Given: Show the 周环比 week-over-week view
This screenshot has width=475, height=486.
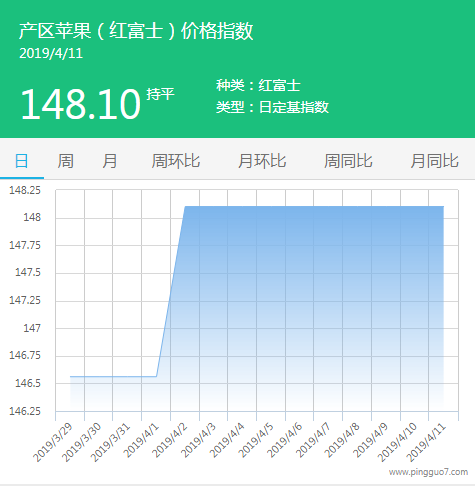Looking at the screenshot, I should click(x=176, y=161).
